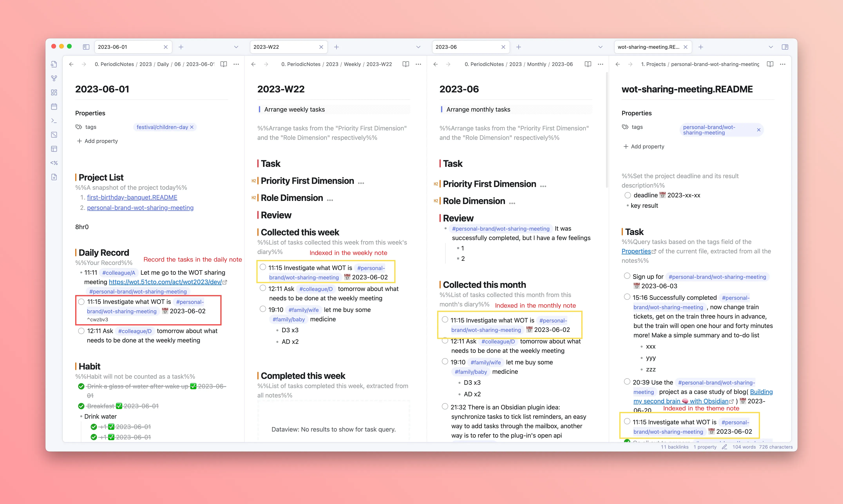Click the dice random note icon

(54, 135)
